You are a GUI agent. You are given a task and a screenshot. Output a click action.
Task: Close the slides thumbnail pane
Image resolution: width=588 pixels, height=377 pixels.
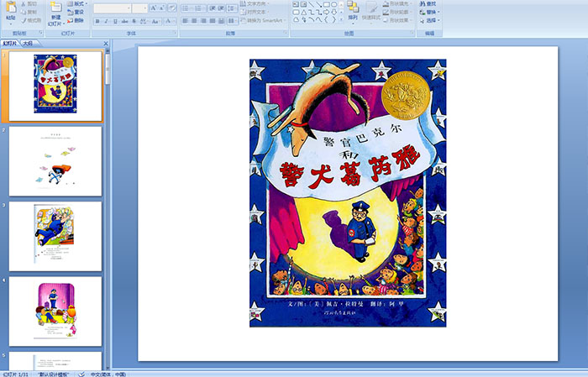(x=106, y=44)
